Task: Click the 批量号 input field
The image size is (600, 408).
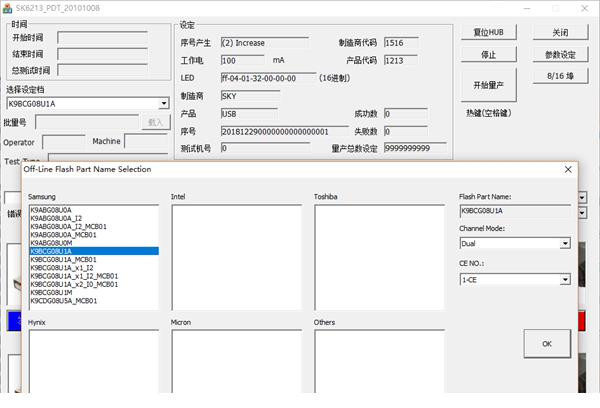Action: point(87,122)
